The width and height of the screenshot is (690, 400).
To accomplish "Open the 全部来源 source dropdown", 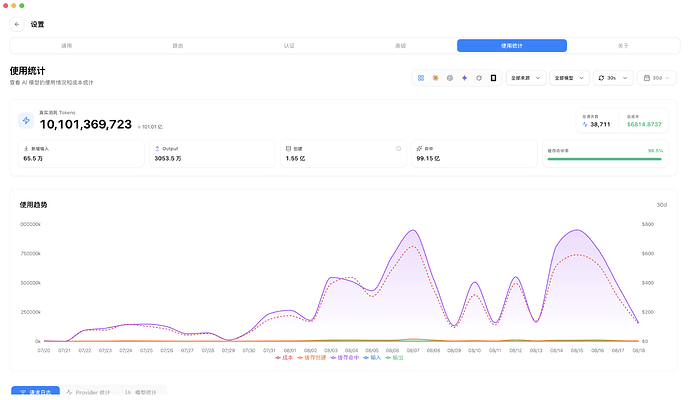I will pos(526,78).
